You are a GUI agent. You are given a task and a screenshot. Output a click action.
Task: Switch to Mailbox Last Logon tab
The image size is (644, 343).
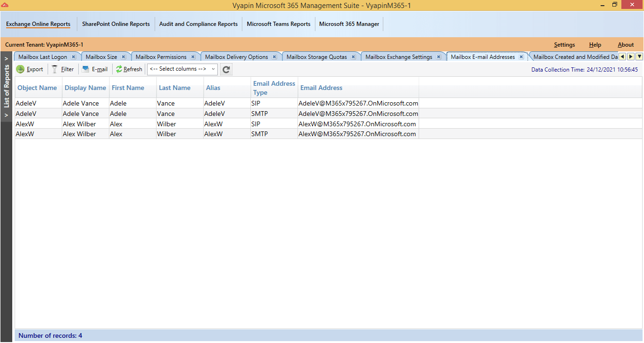pyautogui.click(x=43, y=57)
